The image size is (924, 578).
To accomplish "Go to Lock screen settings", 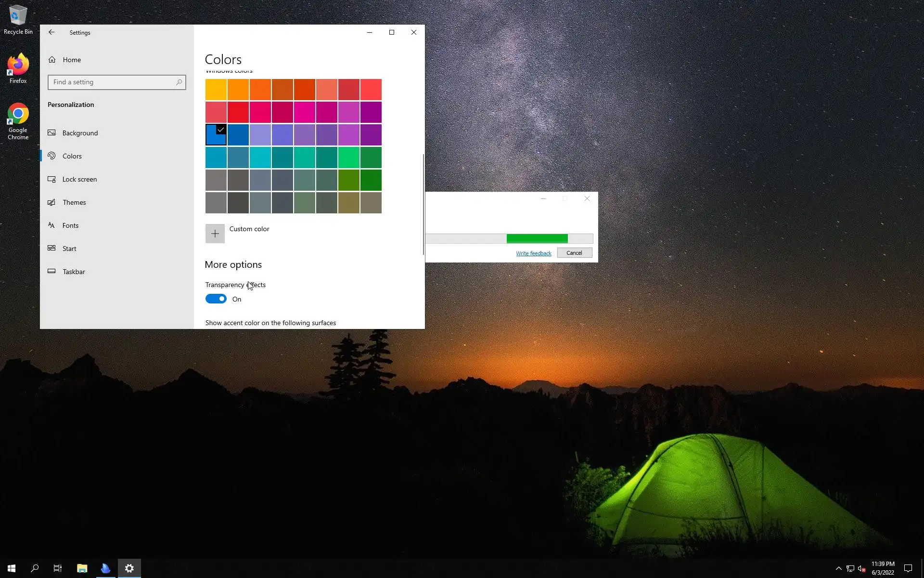I will coord(79,179).
